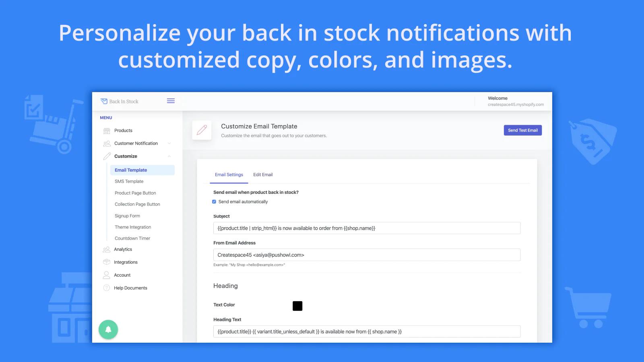This screenshot has width=644, height=362.
Task: Open the black Text Color swatch
Action: tap(297, 306)
